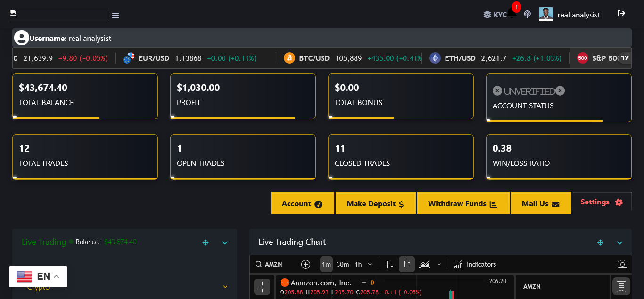
Task: Open TradingView logo at ticker end
Action: (x=625, y=58)
